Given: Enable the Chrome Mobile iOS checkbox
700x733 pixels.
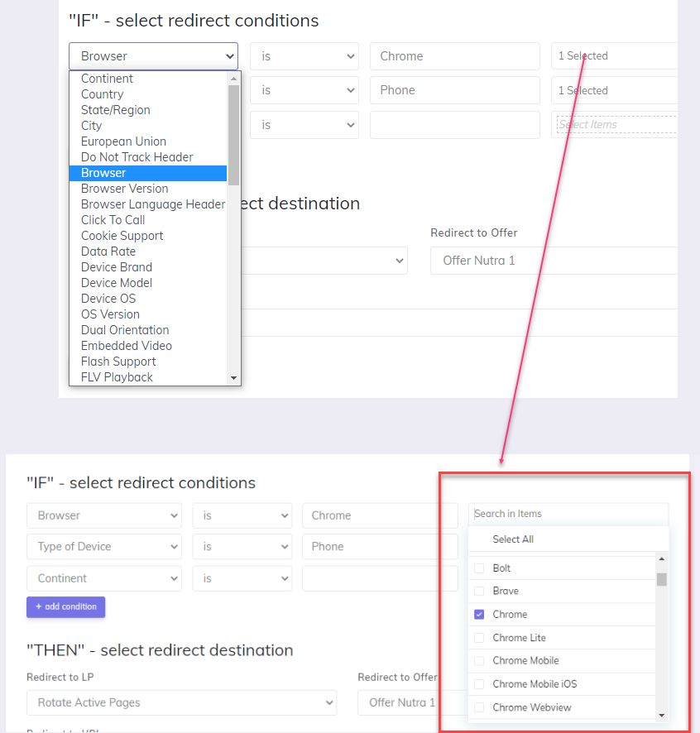Looking at the screenshot, I should [479, 684].
